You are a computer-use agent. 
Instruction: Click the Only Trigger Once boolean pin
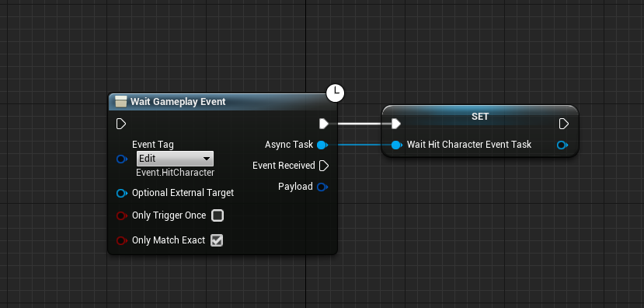(121, 215)
